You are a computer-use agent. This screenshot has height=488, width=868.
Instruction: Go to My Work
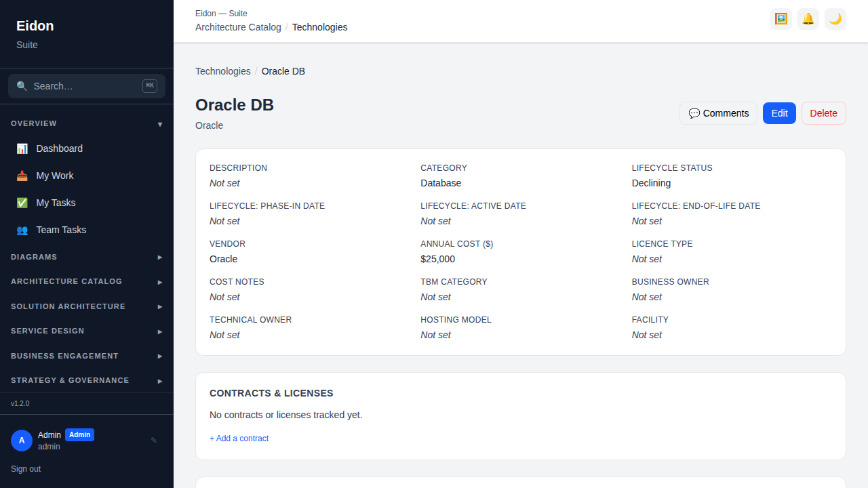click(x=87, y=176)
